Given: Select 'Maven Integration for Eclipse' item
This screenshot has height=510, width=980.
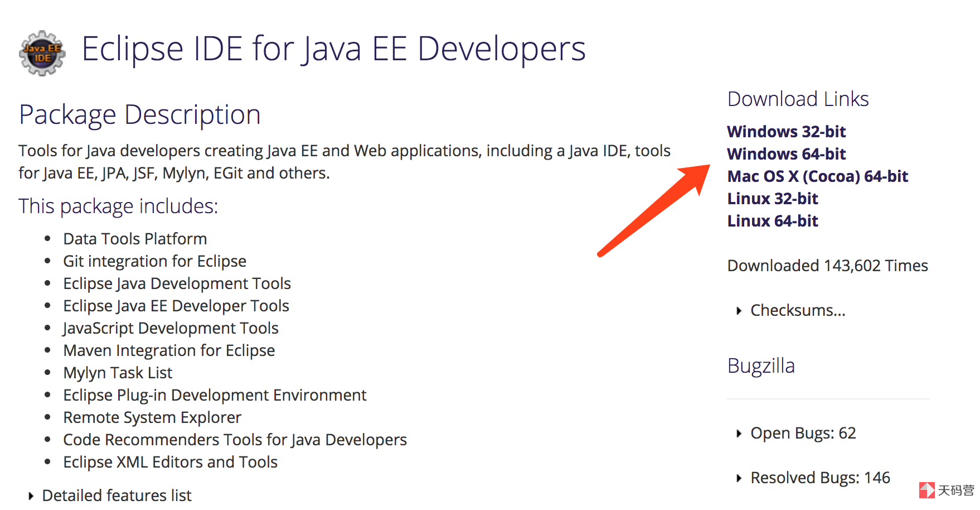Looking at the screenshot, I should pyautogui.click(x=169, y=350).
